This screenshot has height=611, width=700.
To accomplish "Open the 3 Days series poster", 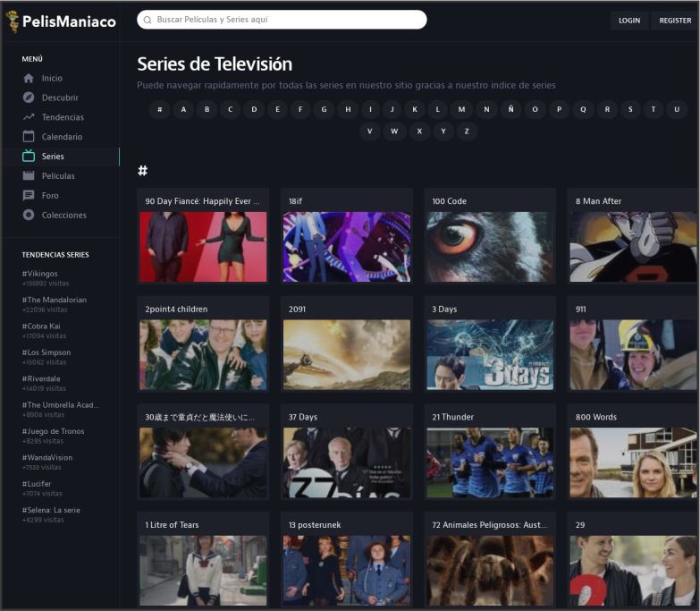I will [490, 354].
